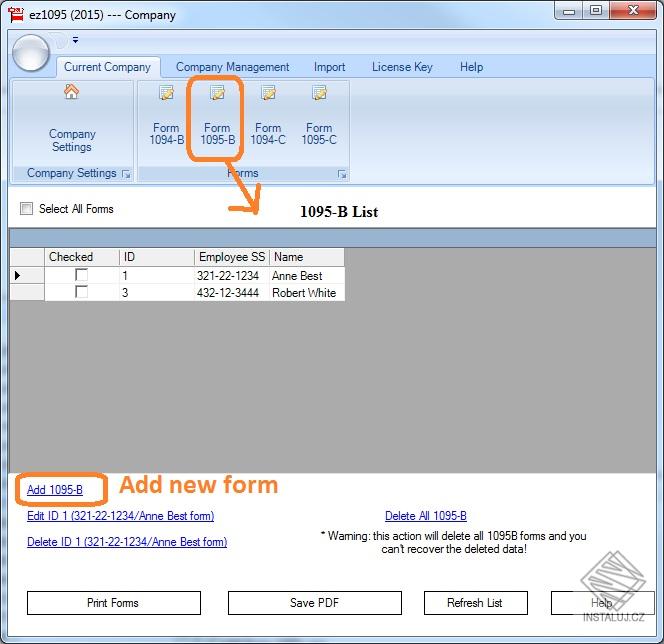Open Form 1095-C icon
Viewport: 664px width, 644px height.
319,92
